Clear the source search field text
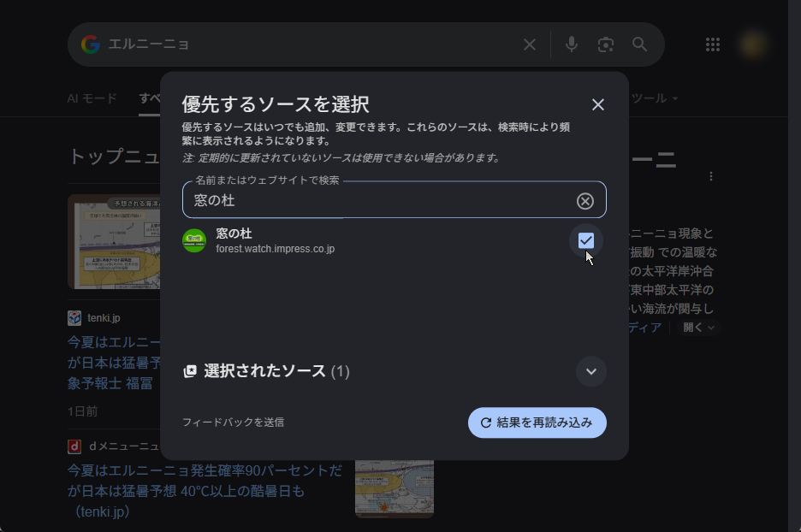The height and width of the screenshot is (532, 801). 584,201
